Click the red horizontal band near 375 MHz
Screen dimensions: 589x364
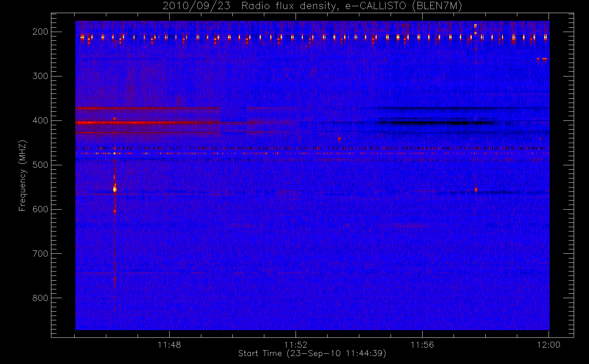click(148, 108)
